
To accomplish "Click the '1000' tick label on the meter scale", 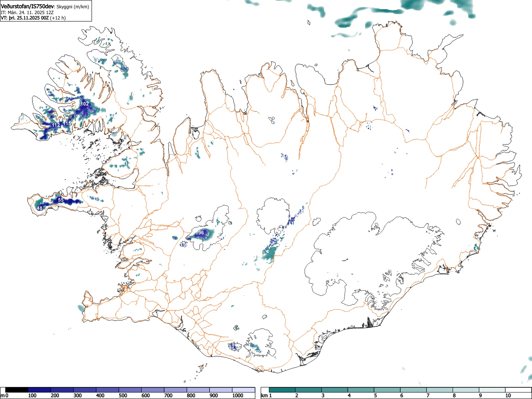I will point(238,396).
